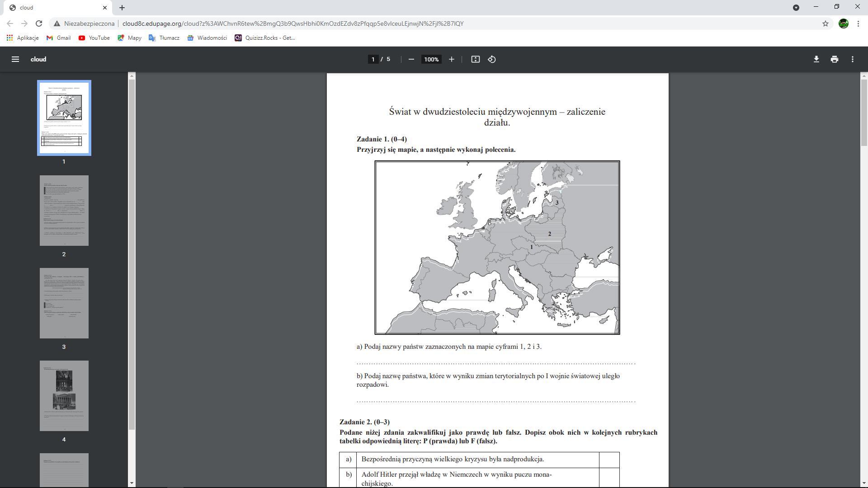868x488 pixels.
Task: Click the answer cell for row a)
Action: 609,460
